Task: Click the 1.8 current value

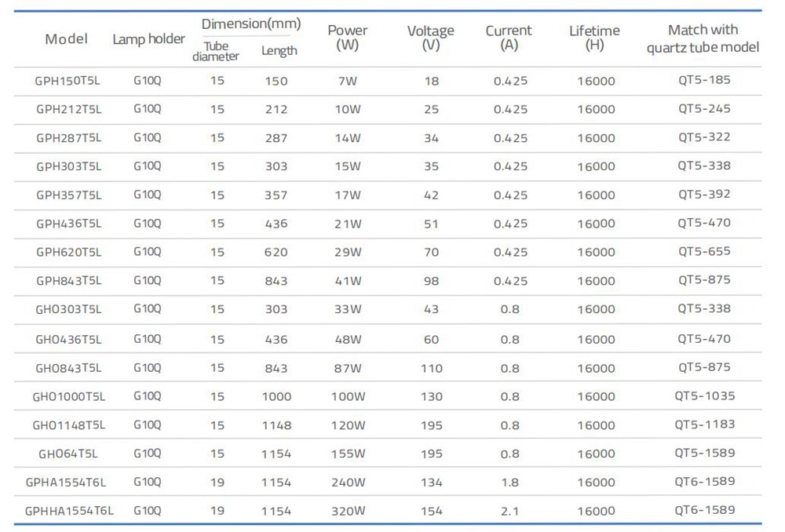Action: [x=509, y=483]
